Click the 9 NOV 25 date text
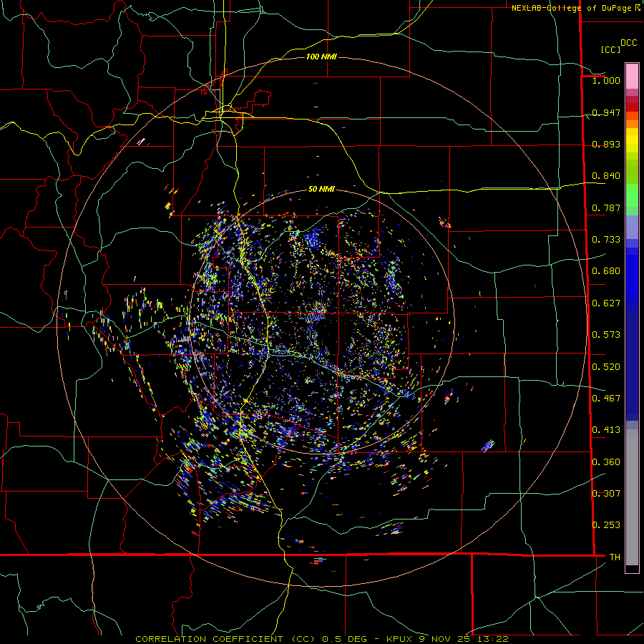Screen dimensions: 644x644 pyautogui.click(x=446, y=639)
